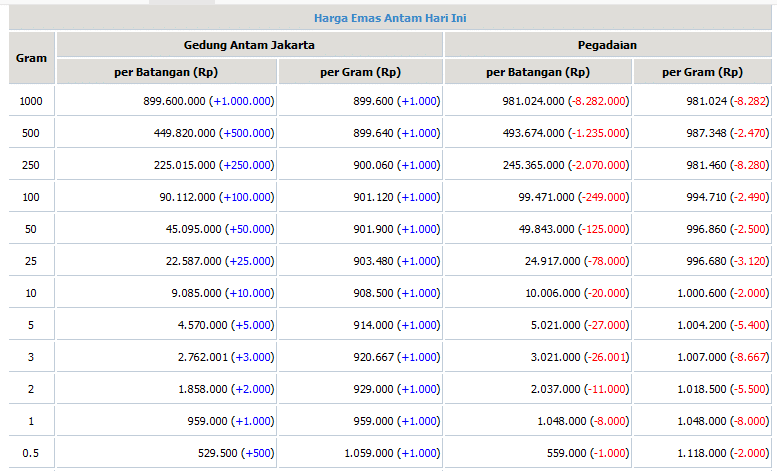Click the 500 gram row label
777x471 pixels.
coord(31,133)
